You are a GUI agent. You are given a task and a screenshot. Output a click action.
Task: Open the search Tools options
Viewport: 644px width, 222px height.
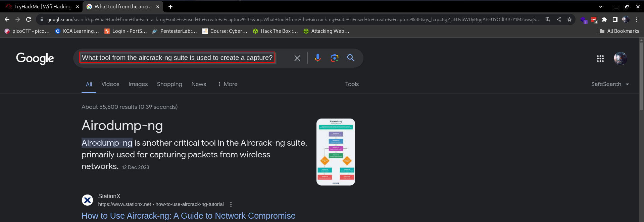tap(352, 84)
